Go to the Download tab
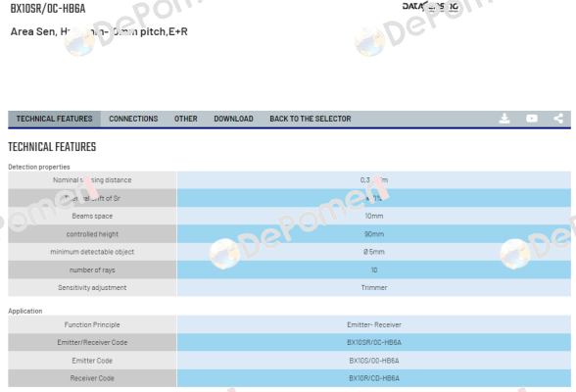Image resolution: width=576 pixels, height=392 pixels. coord(233,119)
